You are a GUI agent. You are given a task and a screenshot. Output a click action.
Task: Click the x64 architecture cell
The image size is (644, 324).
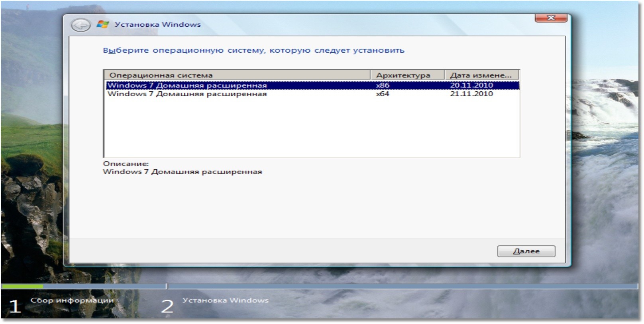tap(383, 94)
